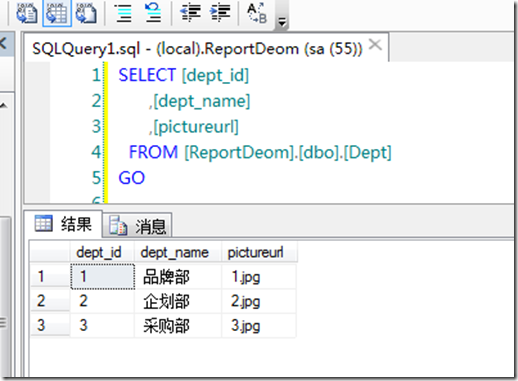Click [ReportDeom].[dbo].[Dept] in the query
The width and height of the screenshot is (518, 381).
click(288, 152)
